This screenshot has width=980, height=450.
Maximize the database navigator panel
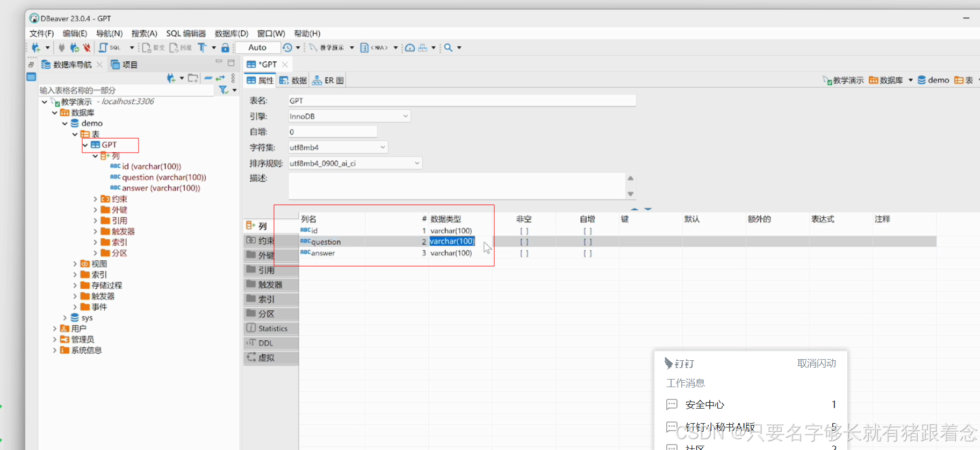(231, 62)
